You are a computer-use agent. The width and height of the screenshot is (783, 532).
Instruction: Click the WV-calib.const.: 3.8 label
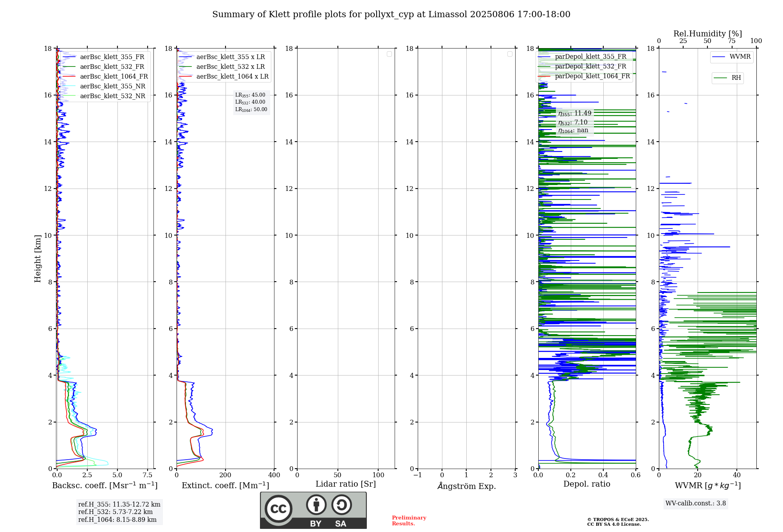(x=696, y=503)
